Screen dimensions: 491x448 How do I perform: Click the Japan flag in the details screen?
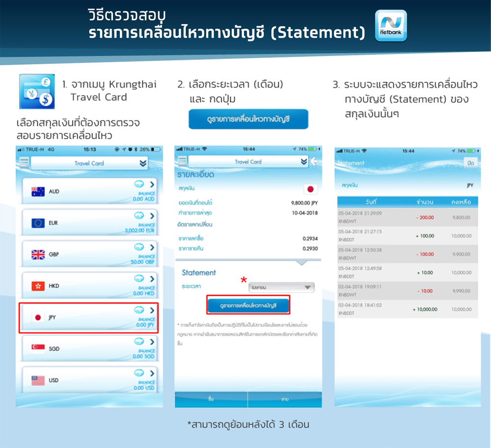[310, 189]
